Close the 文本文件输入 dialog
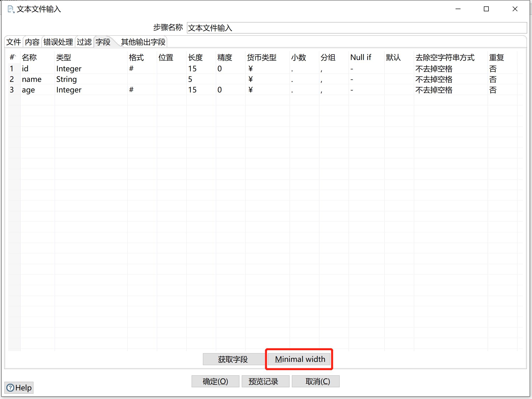Image resolution: width=532 pixels, height=399 pixels. (x=515, y=9)
